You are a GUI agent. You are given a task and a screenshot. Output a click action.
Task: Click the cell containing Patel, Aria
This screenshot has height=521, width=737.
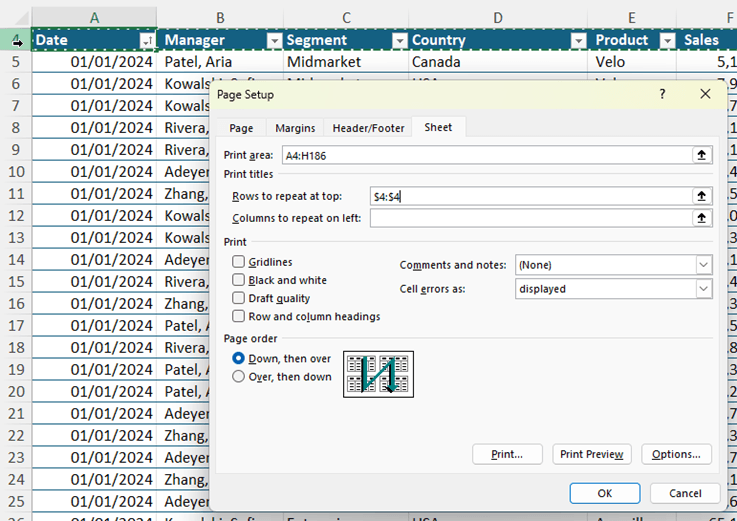220,62
